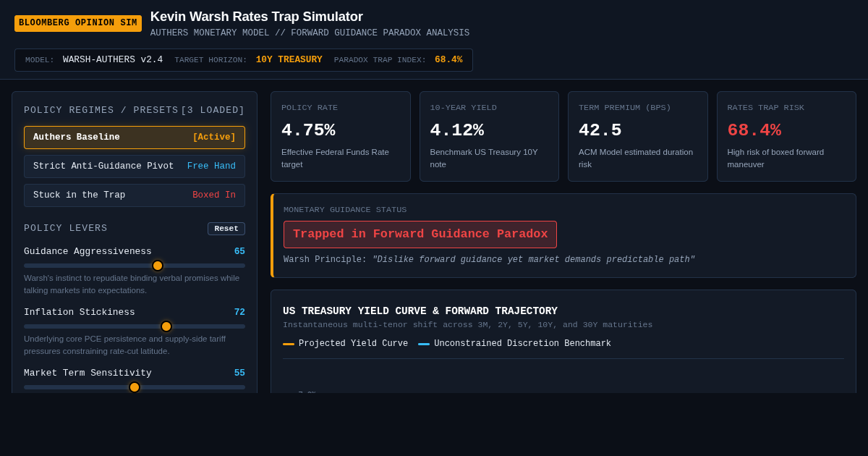Toggle the Projected Yield Curve legend entry
The width and height of the screenshot is (868, 456).
[346, 344]
